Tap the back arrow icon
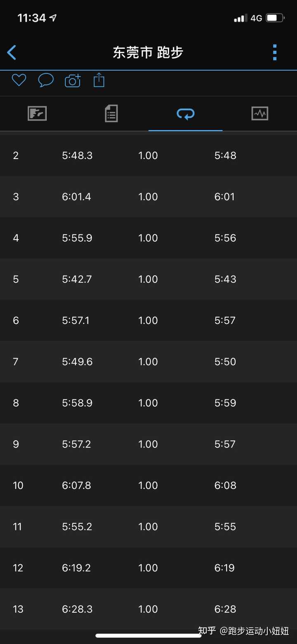The image size is (297, 644). click(x=12, y=52)
